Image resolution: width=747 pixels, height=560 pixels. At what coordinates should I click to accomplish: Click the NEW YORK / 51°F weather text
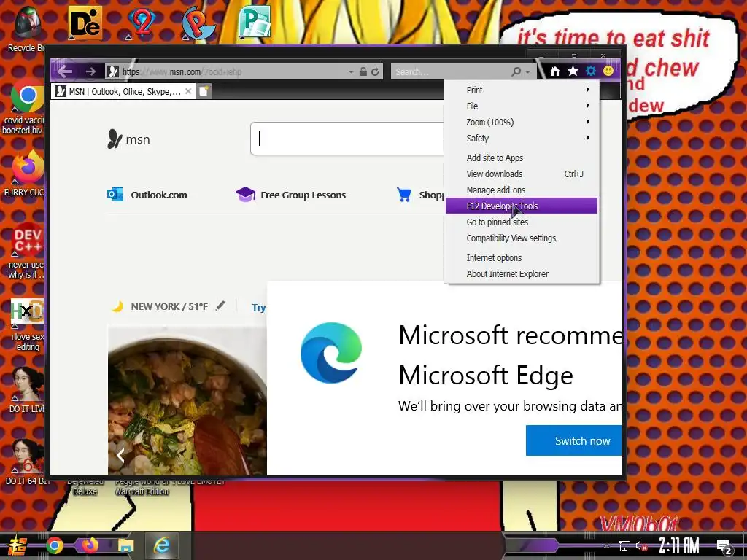point(169,307)
